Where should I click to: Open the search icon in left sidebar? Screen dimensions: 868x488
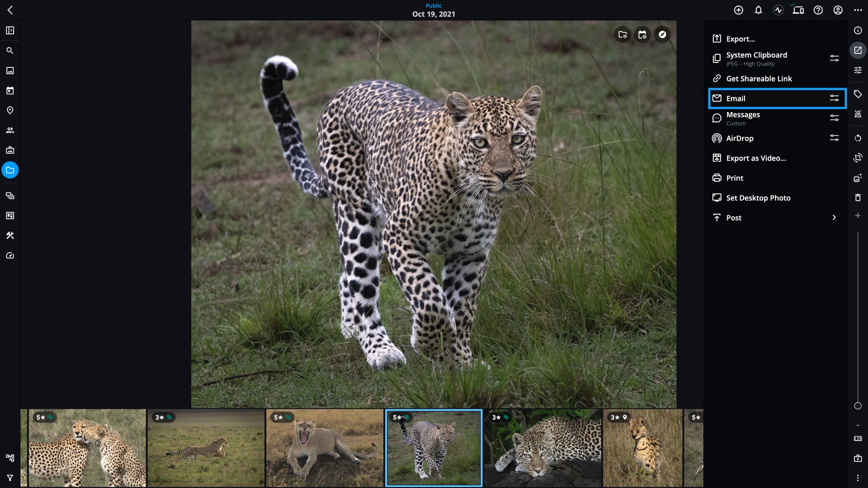click(x=10, y=51)
